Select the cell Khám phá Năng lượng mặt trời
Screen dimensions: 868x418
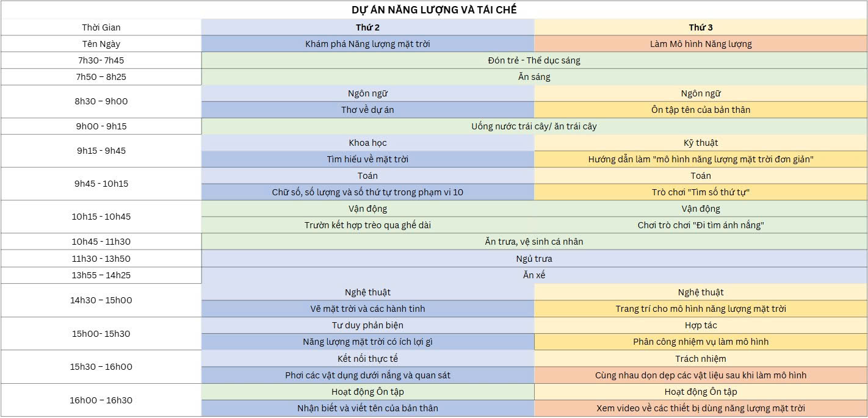[x=368, y=44]
